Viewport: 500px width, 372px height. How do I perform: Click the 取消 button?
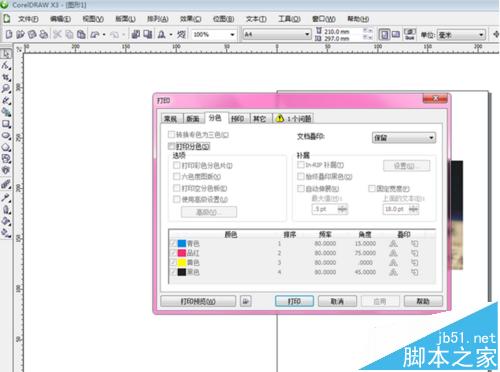click(x=337, y=301)
